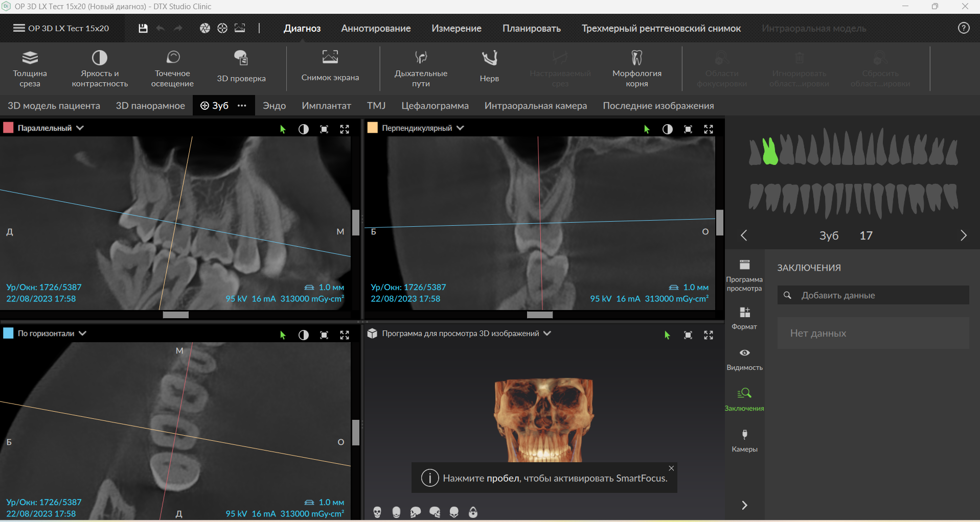
Task: Select the Nerve (Нерв) tool
Action: (x=489, y=67)
